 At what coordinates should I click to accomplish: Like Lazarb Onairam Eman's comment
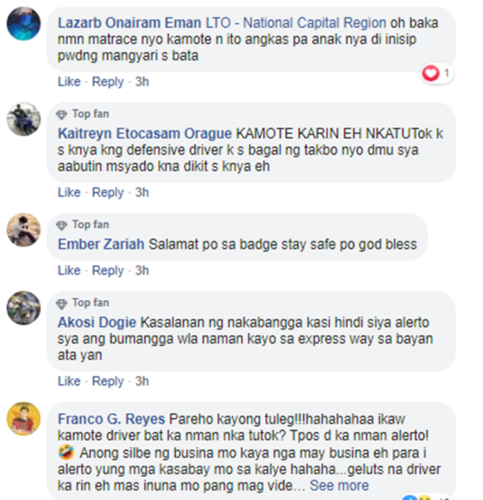(69, 82)
